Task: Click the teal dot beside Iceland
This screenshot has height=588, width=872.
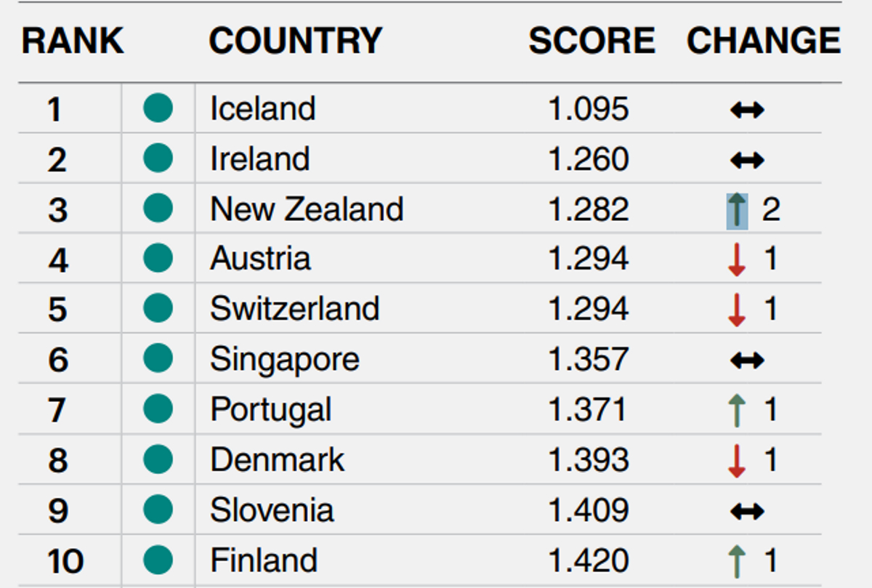Action: coord(158,108)
